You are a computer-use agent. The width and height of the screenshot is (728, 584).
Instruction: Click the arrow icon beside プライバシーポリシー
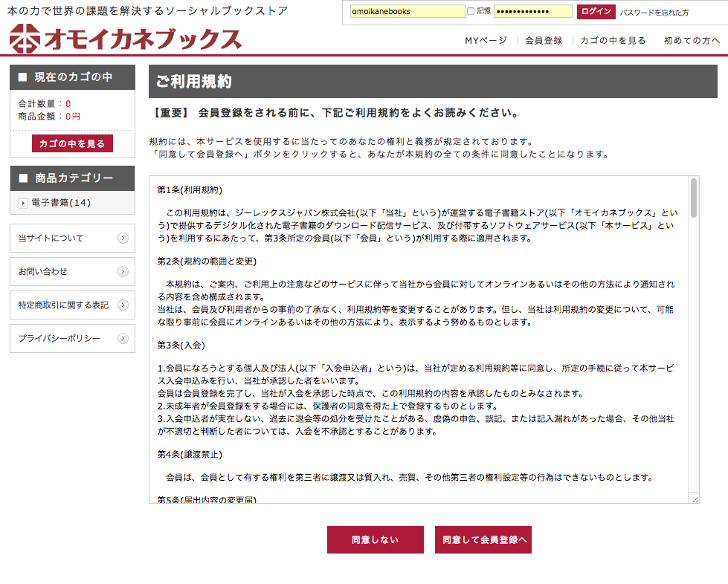coord(123,339)
